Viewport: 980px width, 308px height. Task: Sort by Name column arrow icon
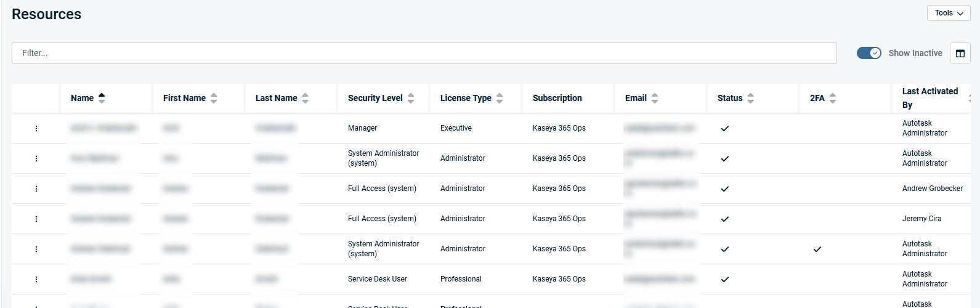click(x=102, y=98)
